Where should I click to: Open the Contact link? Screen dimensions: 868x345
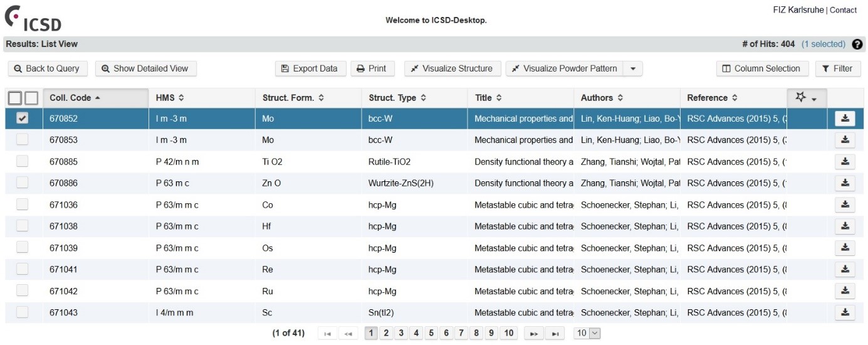[x=843, y=10]
